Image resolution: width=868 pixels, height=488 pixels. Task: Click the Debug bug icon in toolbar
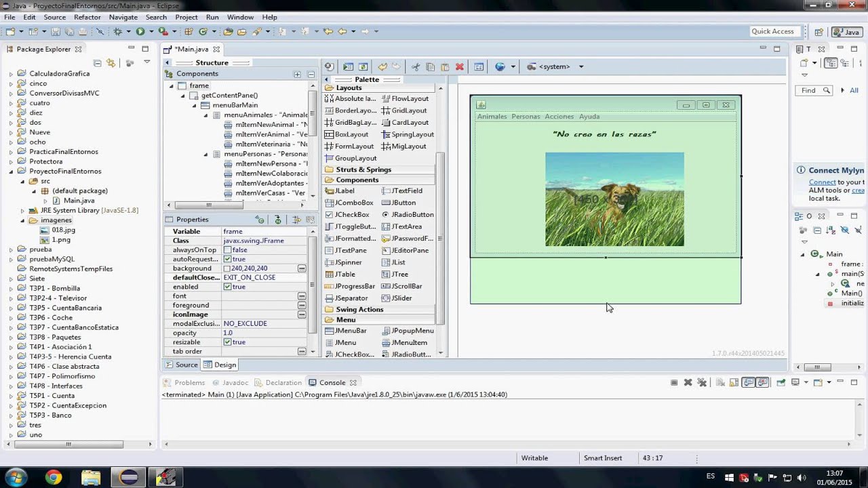point(118,31)
